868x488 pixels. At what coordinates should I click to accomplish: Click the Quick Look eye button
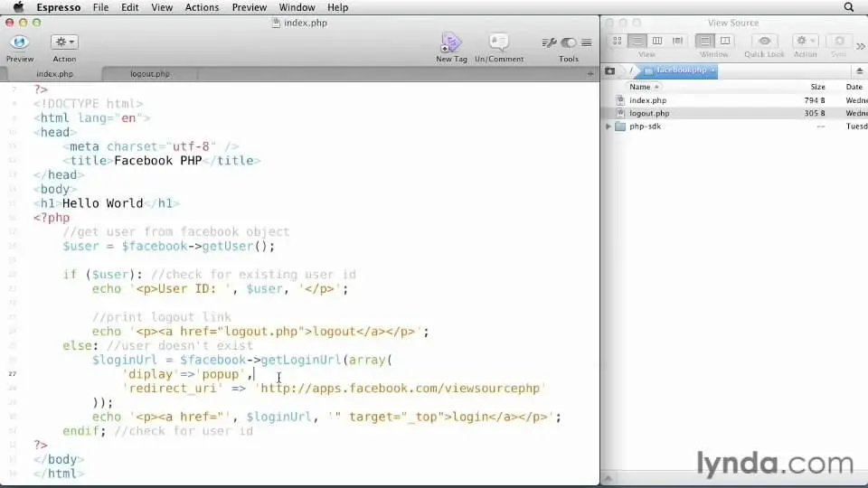[765, 41]
